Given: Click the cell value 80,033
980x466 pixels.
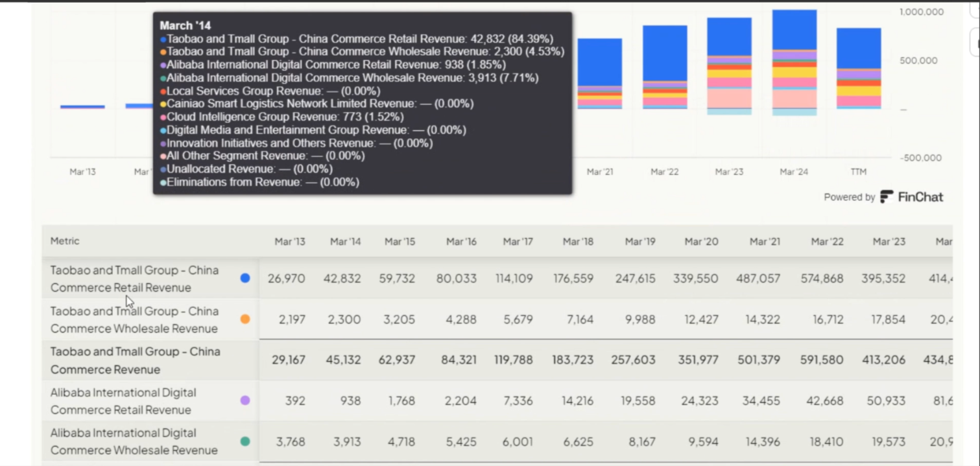Looking at the screenshot, I should pyautogui.click(x=458, y=279).
